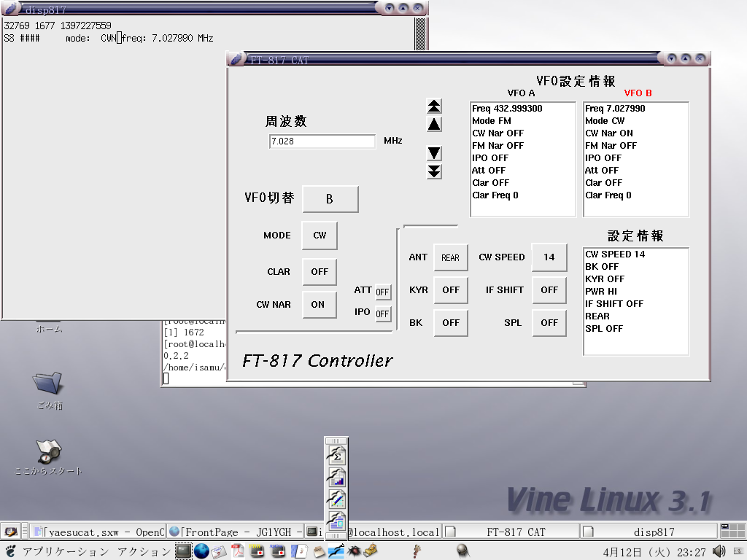This screenshot has height=560, width=747.
Task: Change CW SPEED using the 14 button
Action: click(x=549, y=257)
